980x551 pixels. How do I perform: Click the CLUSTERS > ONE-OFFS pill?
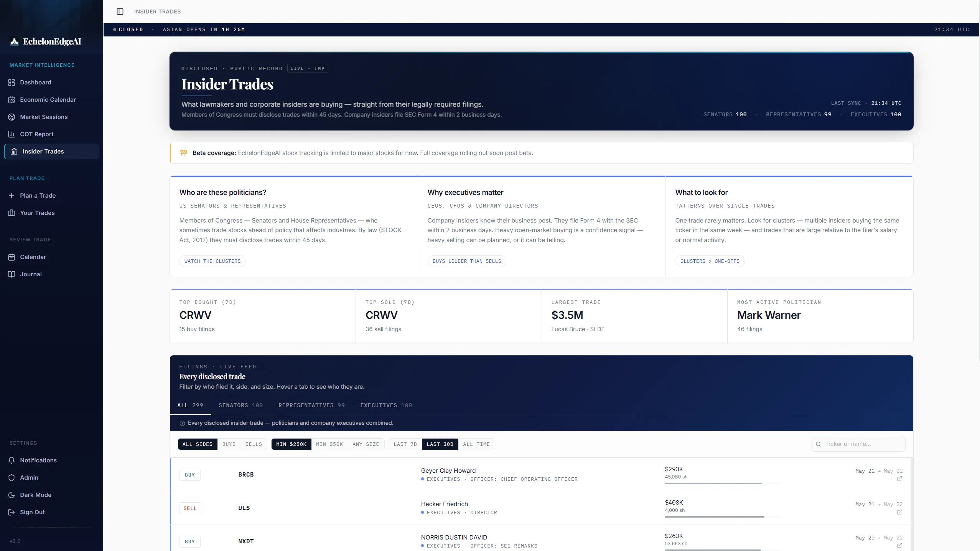710,261
